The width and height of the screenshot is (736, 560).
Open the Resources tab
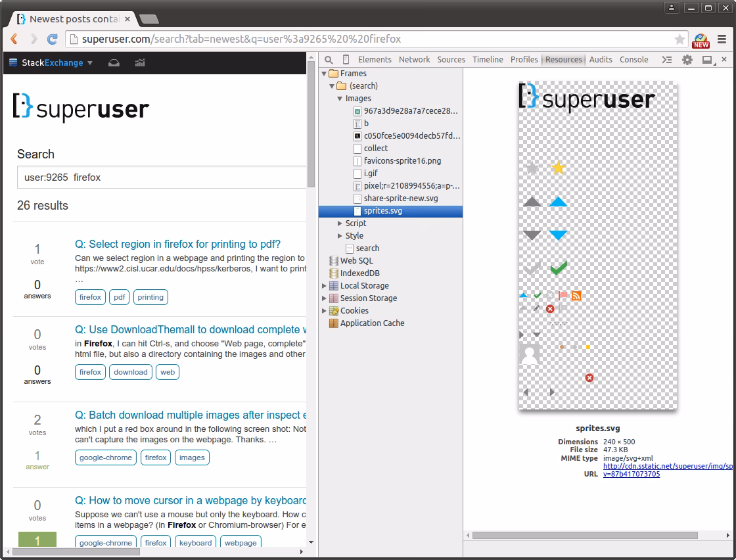(x=563, y=60)
